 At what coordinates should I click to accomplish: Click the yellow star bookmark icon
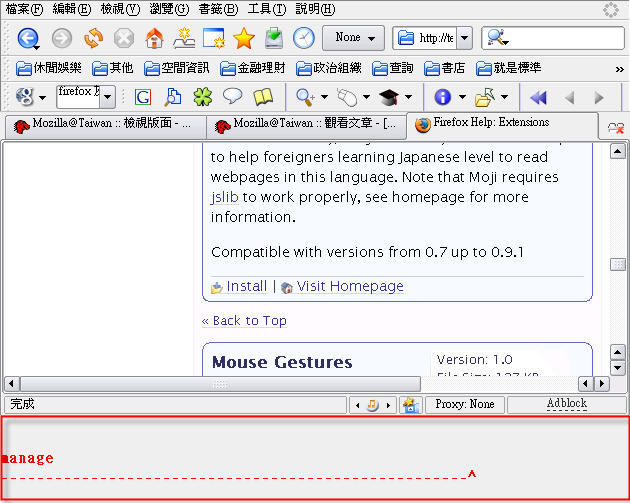[x=244, y=39]
